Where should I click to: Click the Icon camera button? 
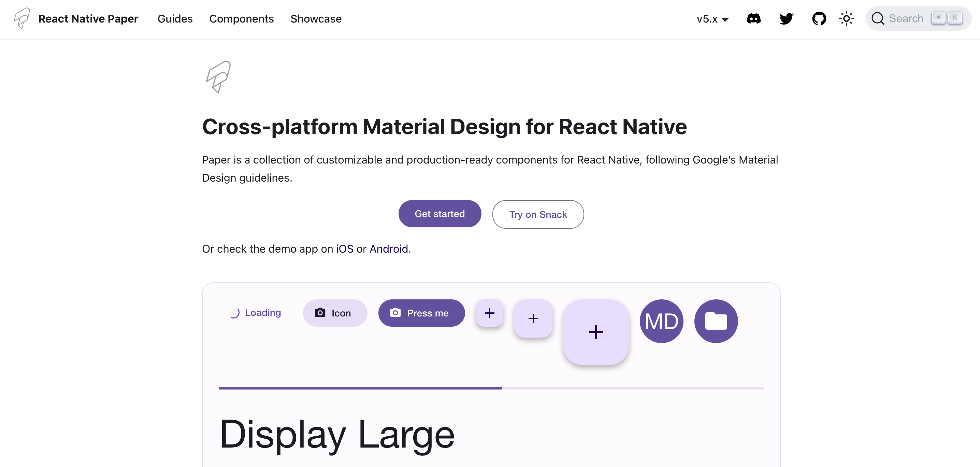click(335, 313)
